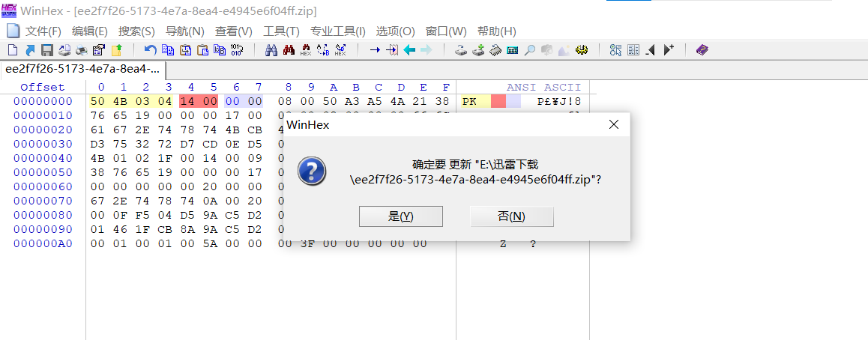Click the Open disk drive icon

[461, 49]
